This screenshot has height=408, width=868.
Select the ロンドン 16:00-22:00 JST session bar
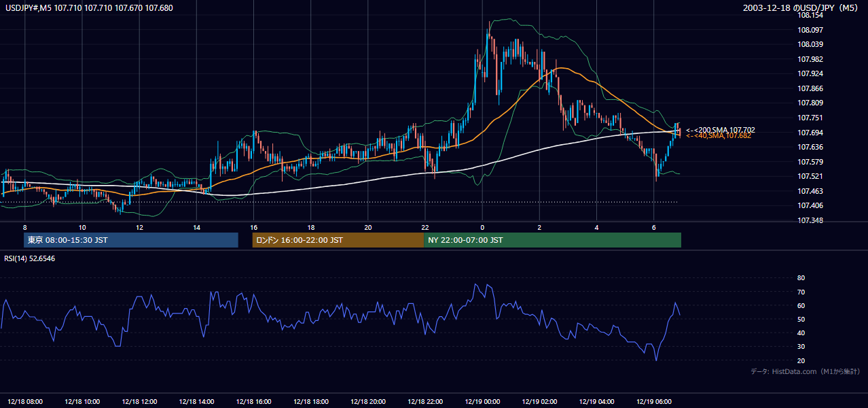(338, 240)
